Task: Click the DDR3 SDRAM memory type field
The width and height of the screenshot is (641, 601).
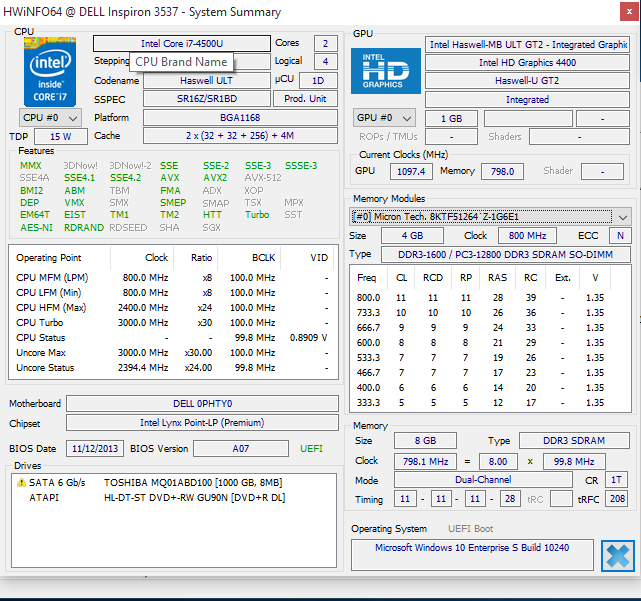Action: click(x=574, y=440)
